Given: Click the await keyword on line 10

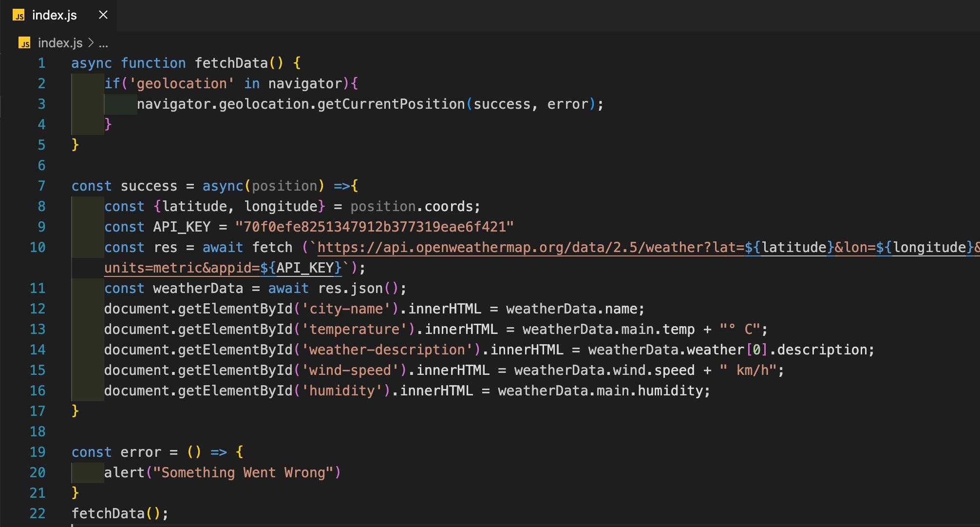Looking at the screenshot, I should click(223, 247).
